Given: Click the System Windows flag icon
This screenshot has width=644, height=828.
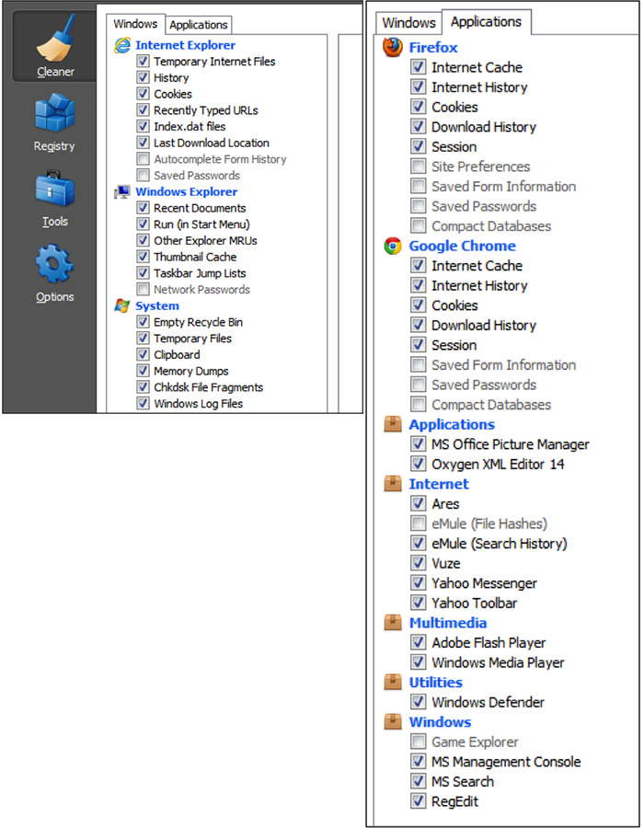Looking at the screenshot, I should pyautogui.click(x=122, y=305).
